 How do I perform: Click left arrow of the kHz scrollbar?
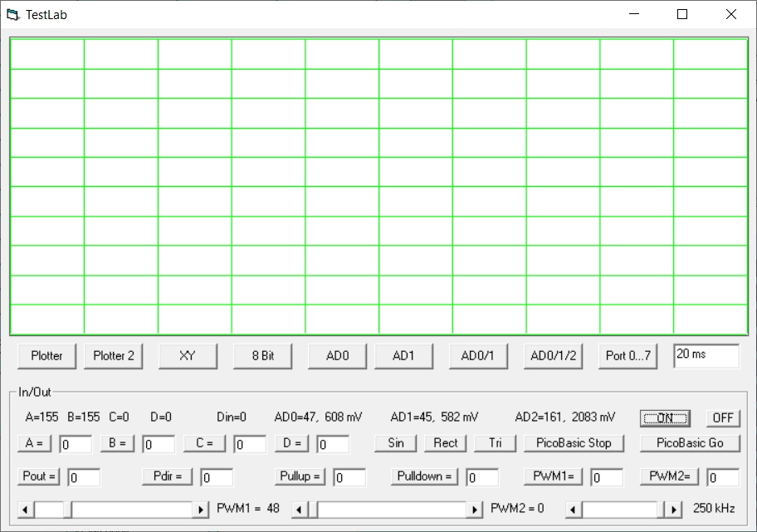point(574,509)
